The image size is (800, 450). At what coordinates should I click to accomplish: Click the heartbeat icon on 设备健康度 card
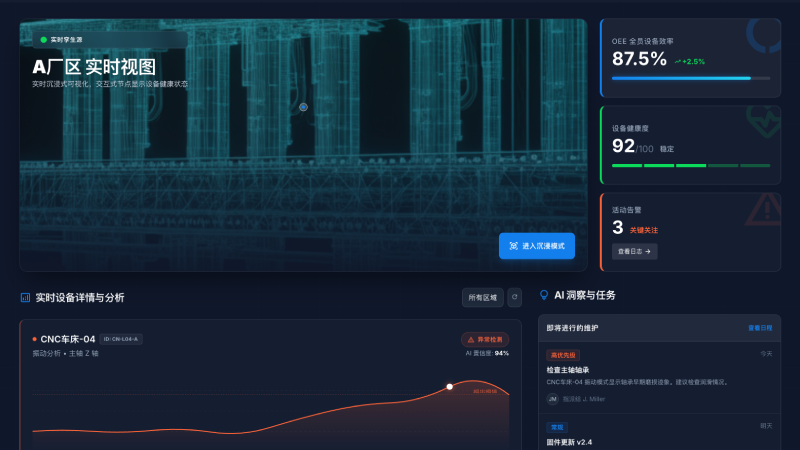[x=764, y=121]
